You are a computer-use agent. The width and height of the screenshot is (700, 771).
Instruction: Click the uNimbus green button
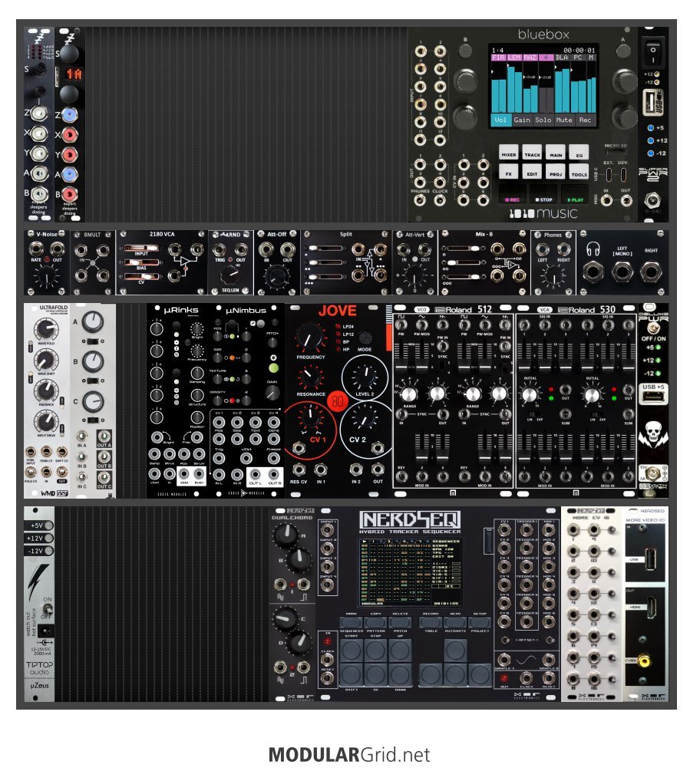coord(273,368)
